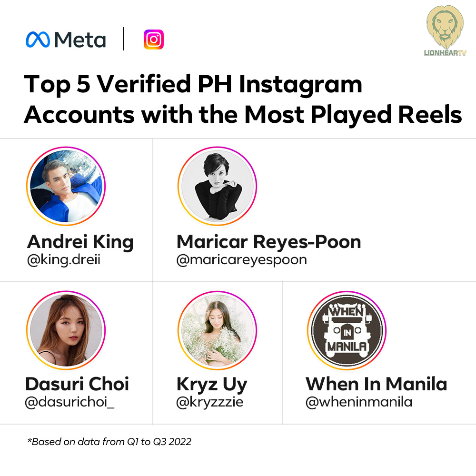The height and width of the screenshot is (476, 476).
Task: Click the Dasuri Choi name
Action: 77,384
